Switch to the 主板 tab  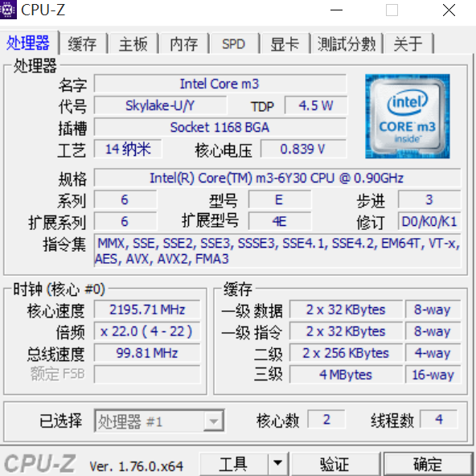133,43
